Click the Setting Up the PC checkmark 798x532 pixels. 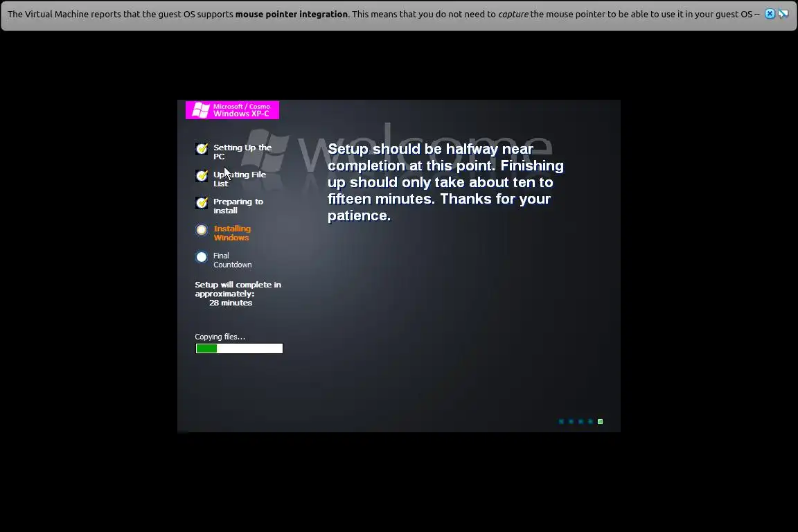point(202,149)
